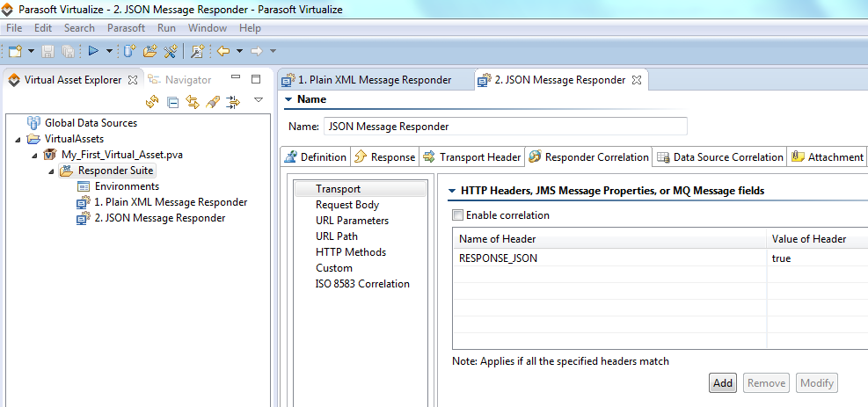Click the Link with Editor arrows icon
Viewport: 868px width, 407px height.
(192, 102)
